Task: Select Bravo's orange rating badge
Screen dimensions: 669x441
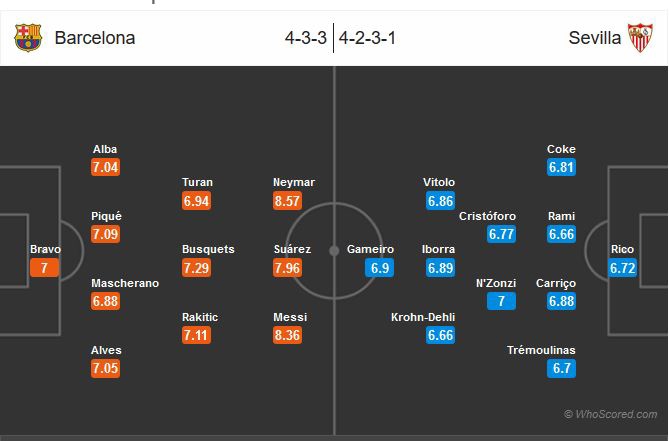Action: (x=44, y=268)
